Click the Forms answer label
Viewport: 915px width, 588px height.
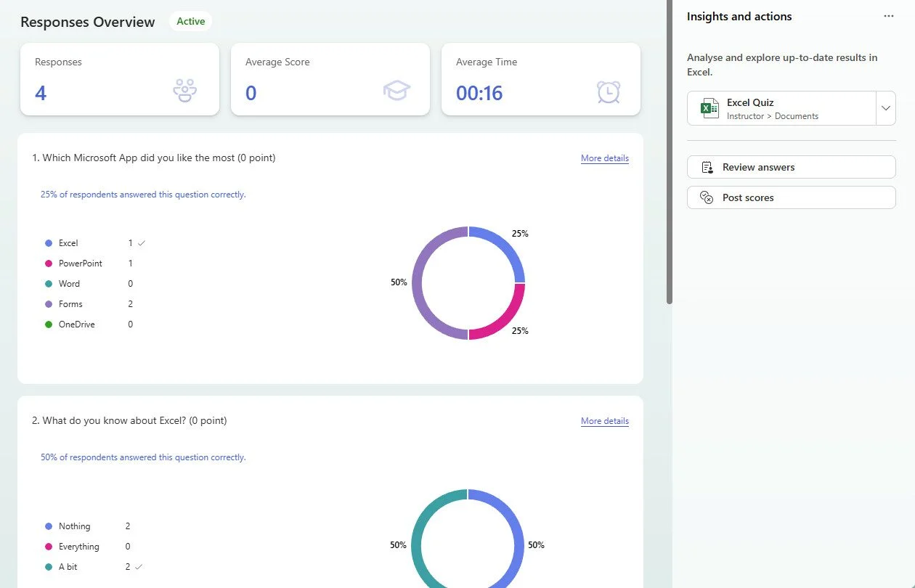coord(70,304)
